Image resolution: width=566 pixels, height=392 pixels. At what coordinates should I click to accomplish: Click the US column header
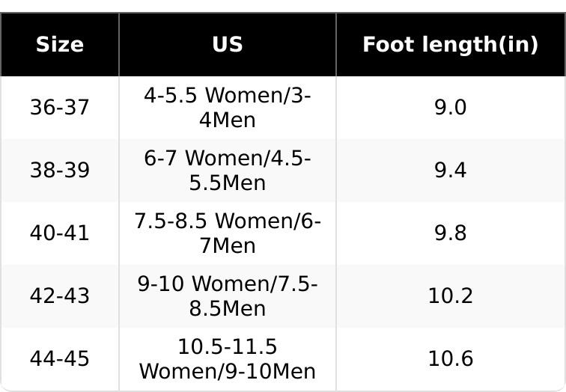228,45
